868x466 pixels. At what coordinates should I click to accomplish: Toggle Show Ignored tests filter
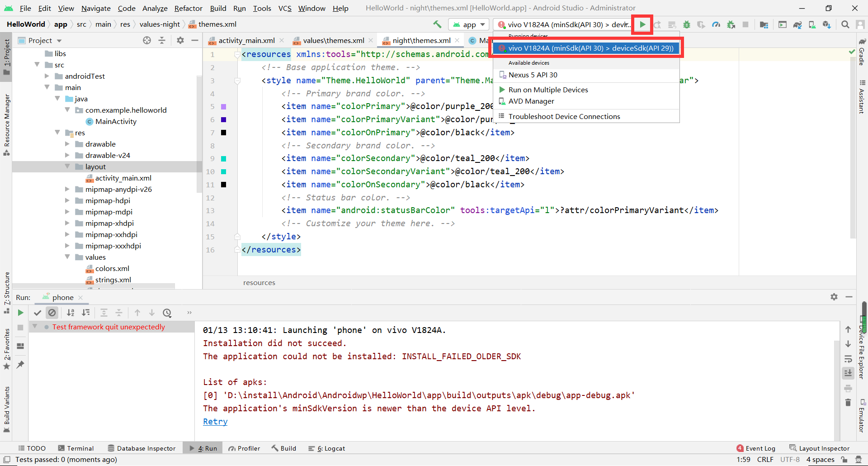point(52,313)
